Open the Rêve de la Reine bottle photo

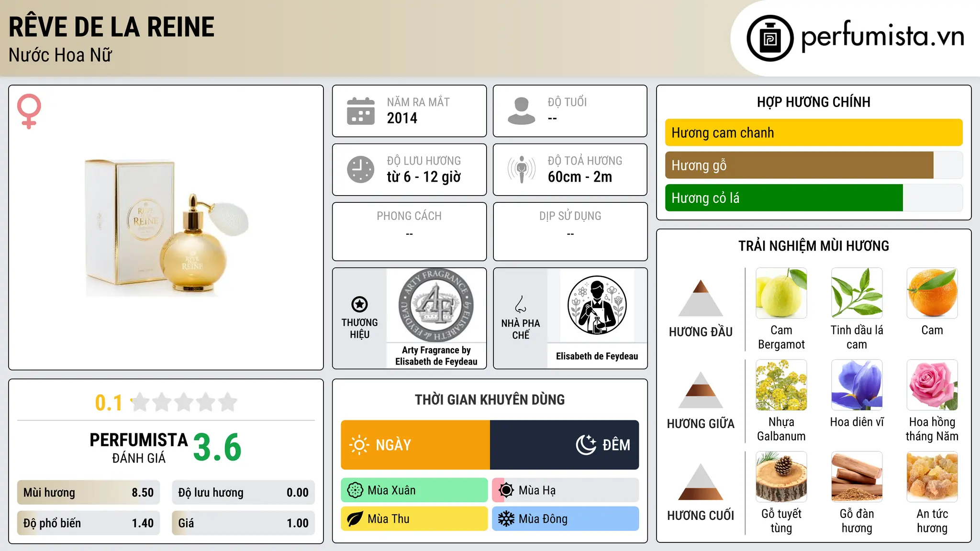click(x=167, y=228)
